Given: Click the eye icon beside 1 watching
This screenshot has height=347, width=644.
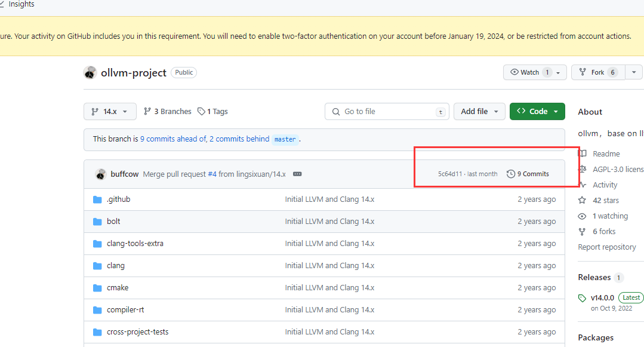Looking at the screenshot, I should click(x=582, y=216).
